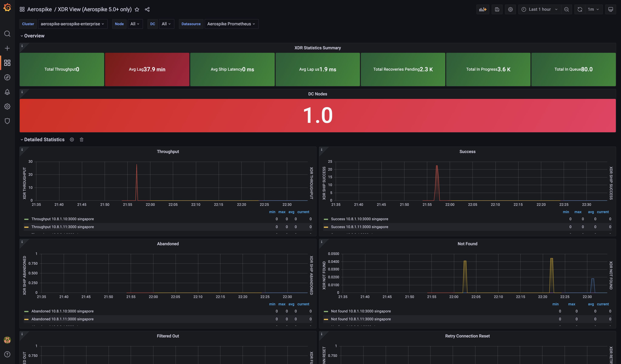Open Alerting bell icon in sidebar
The height and width of the screenshot is (364, 621).
[7, 92]
